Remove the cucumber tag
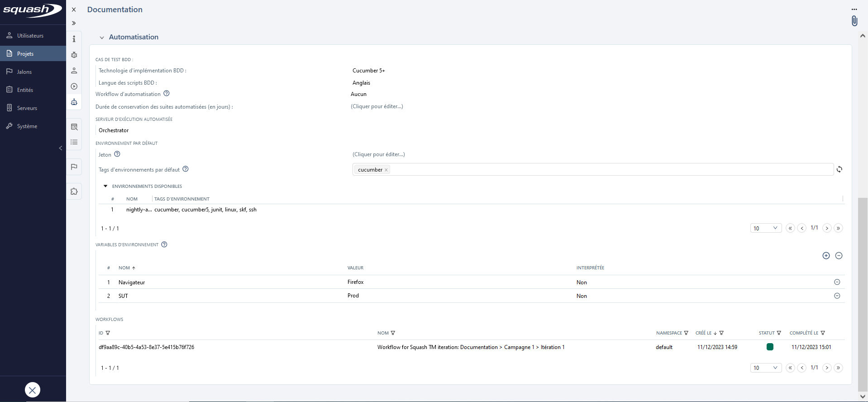The width and height of the screenshot is (868, 402). [386, 170]
